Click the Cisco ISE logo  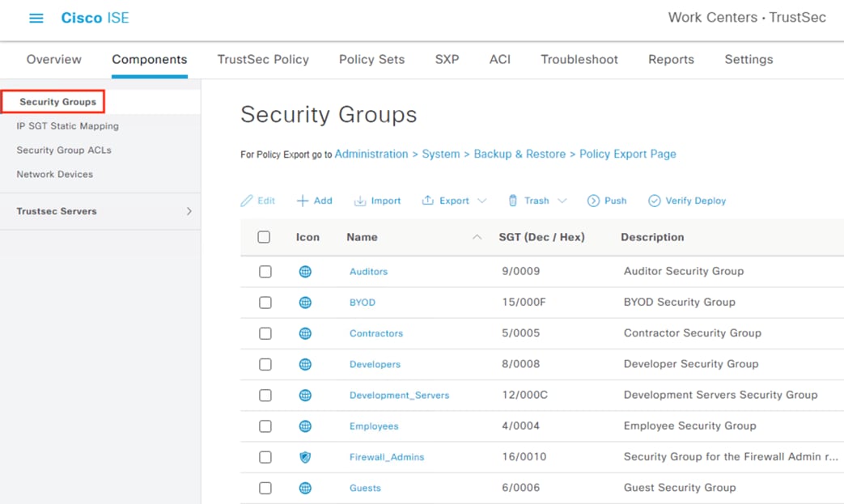pyautogui.click(x=95, y=18)
